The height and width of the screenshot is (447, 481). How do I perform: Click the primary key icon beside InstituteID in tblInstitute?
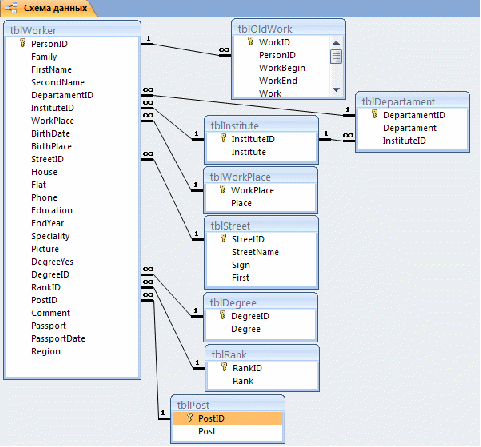coord(224,138)
